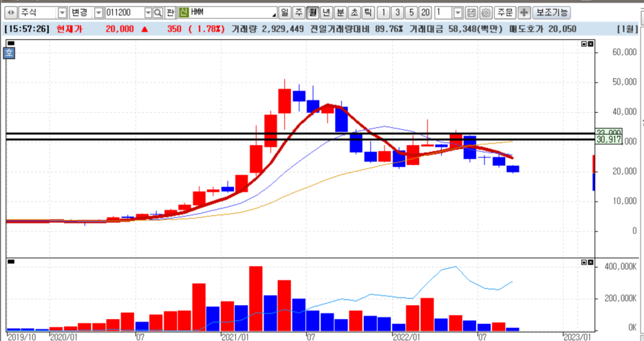
Task: Open the 변경 dropdown arrow
Action: pyautogui.click(x=98, y=13)
